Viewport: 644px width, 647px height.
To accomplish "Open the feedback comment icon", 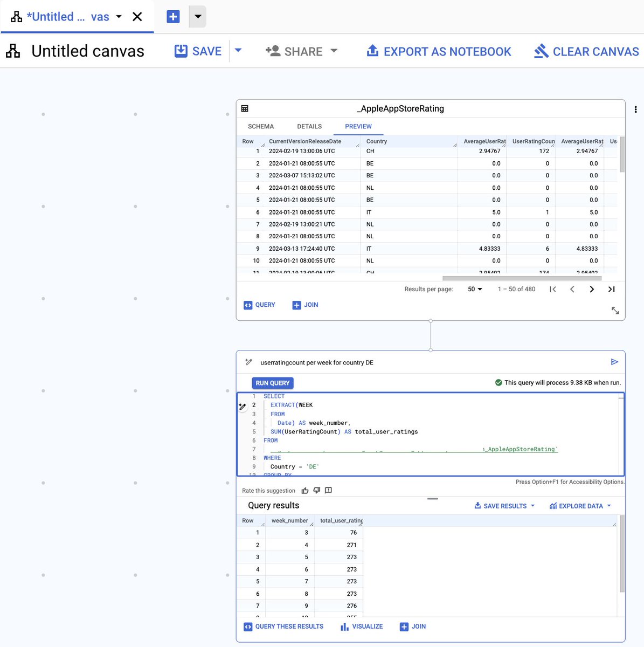I will pyautogui.click(x=329, y=491).
